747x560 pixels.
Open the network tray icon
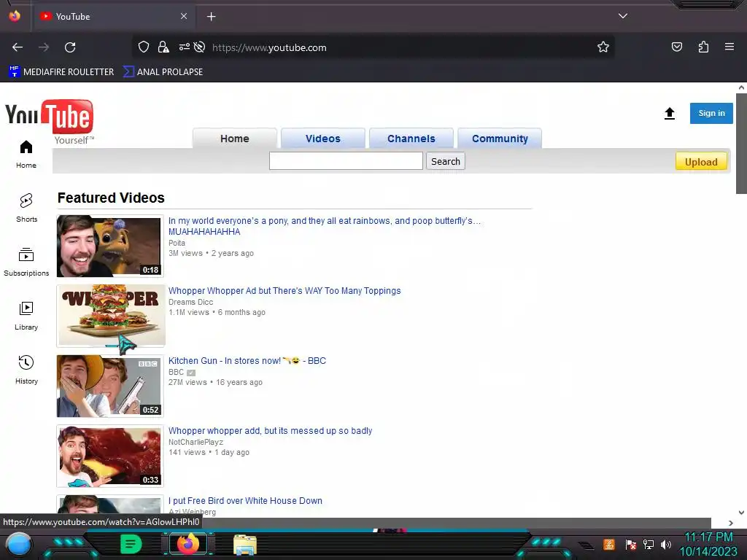click(x=648, y=544)
